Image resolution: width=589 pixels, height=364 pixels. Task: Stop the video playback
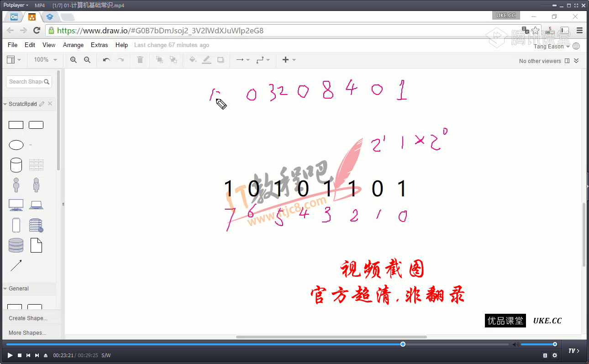click(x=20, y=355)
